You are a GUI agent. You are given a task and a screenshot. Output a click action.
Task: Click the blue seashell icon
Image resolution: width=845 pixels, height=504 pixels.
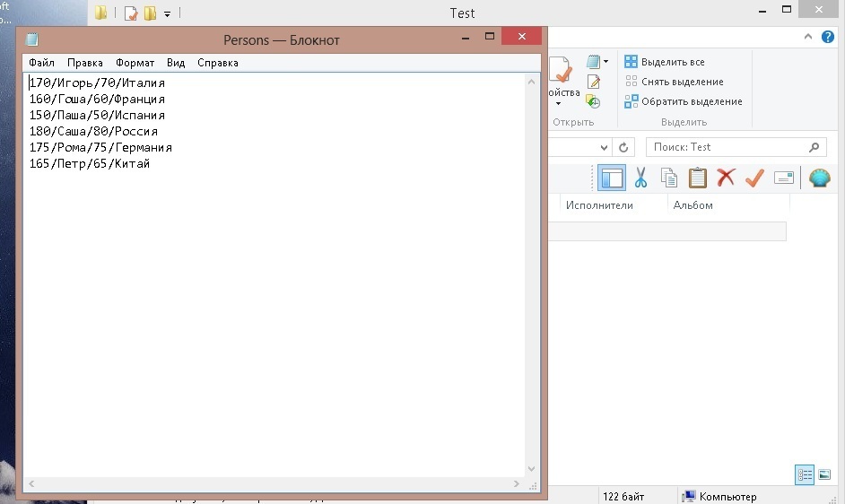tap(819, 178)
